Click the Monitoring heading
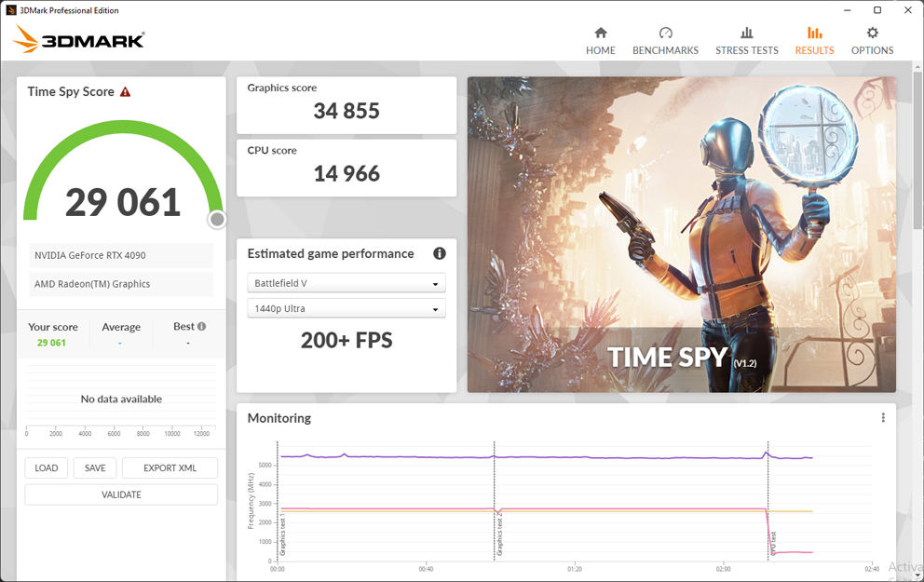The height and width of the screenshot is (582, 924). point(279,418)
